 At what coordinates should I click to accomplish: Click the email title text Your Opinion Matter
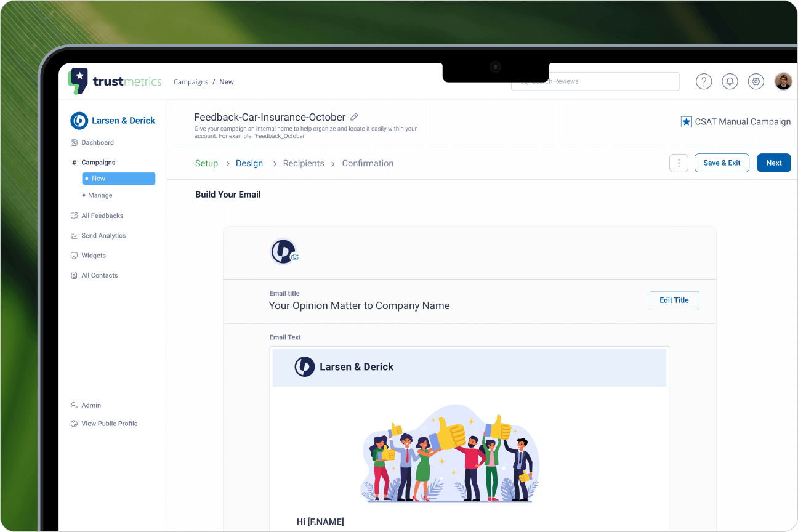[360, 306]
